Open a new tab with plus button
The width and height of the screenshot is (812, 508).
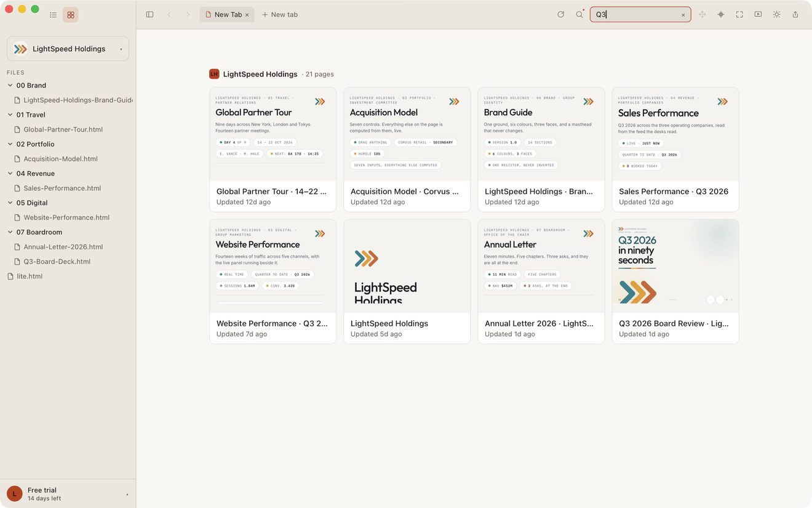280,14
